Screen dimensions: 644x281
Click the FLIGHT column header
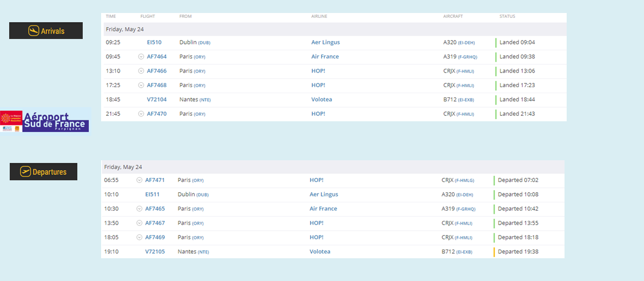pos(148,16)
